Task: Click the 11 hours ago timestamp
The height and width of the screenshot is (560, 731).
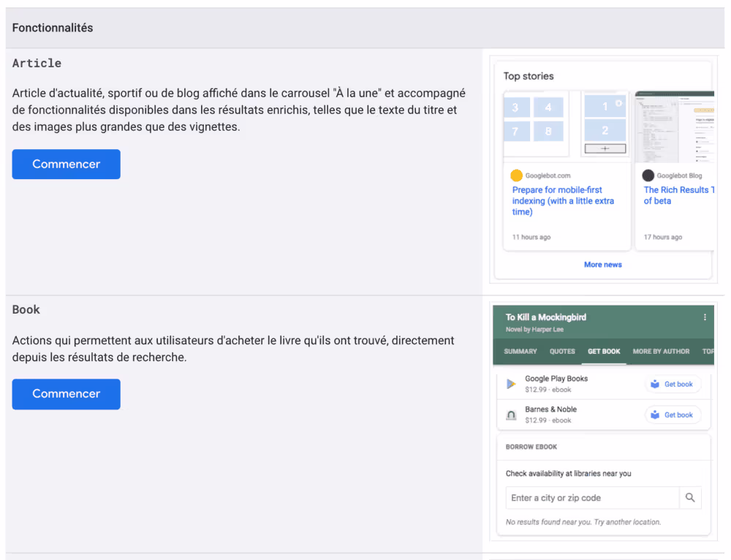Action: coord(531,237)
